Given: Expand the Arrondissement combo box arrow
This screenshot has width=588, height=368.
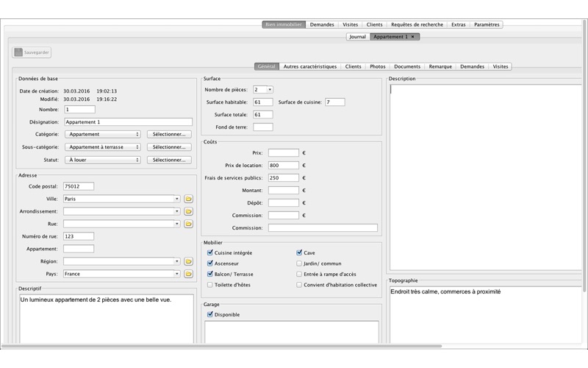Looking at the screenshot, I should [x=177, y=211].
